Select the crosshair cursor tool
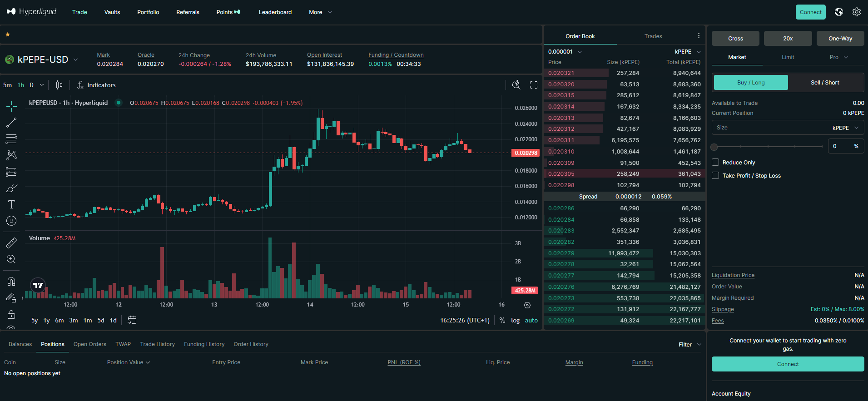Screen dimensions: 868x401 point(11,107)
